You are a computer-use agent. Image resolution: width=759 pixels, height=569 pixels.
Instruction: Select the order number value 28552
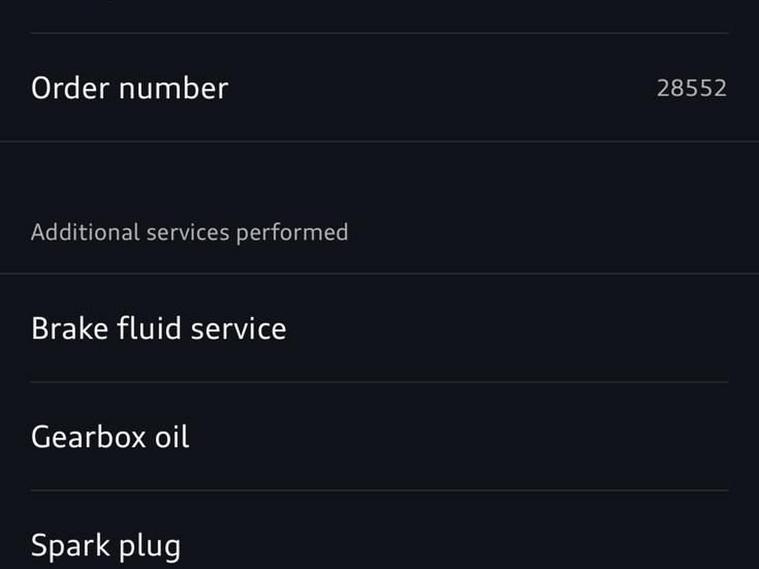(x=691, y=88)
